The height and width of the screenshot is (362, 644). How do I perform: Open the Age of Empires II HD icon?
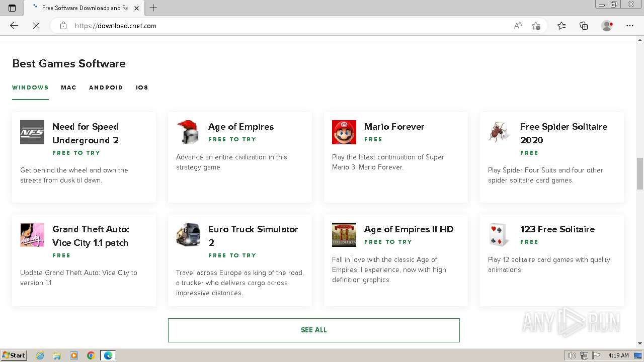[344, 235]
